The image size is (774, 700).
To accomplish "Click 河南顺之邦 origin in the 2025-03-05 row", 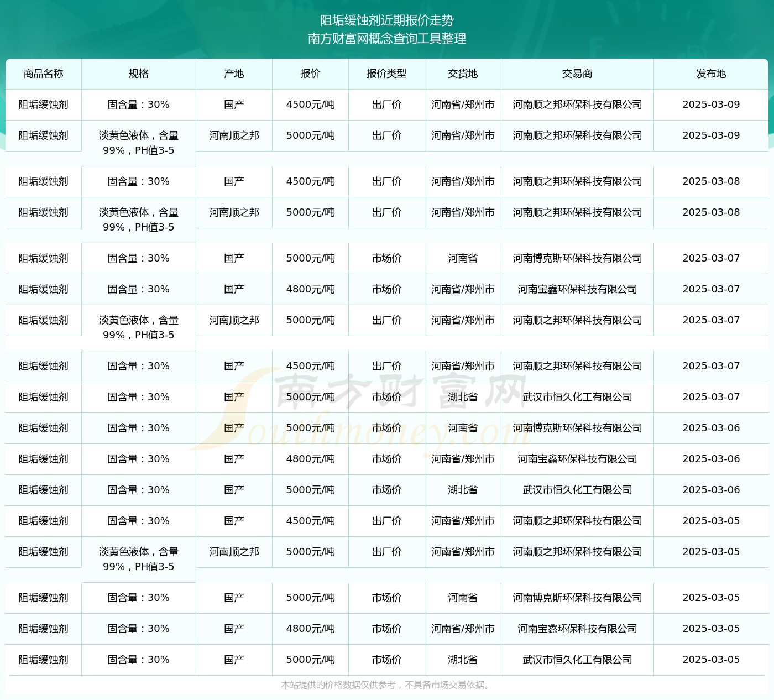I will pyautogui.click(x=234, y=552).
